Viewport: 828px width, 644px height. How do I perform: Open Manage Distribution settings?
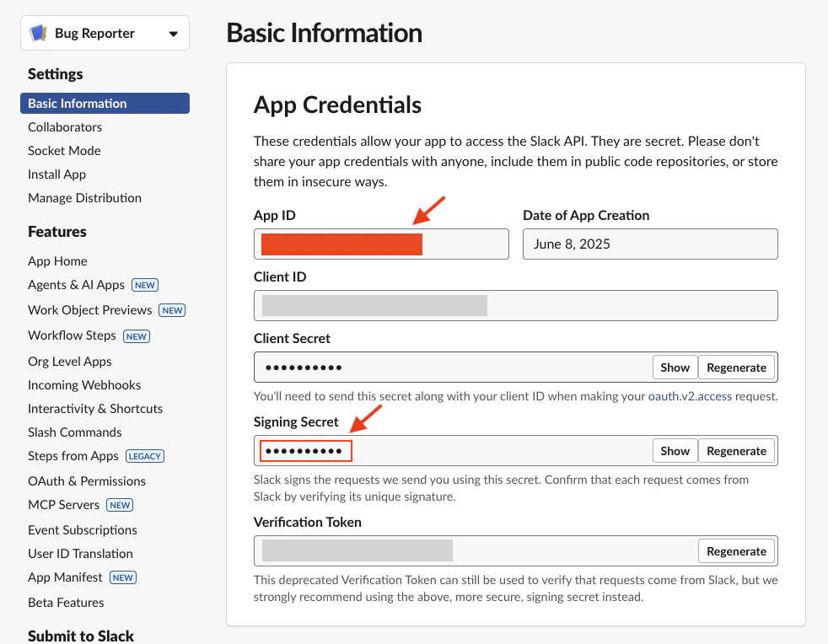pyautogui.click(x=84, y=197)
